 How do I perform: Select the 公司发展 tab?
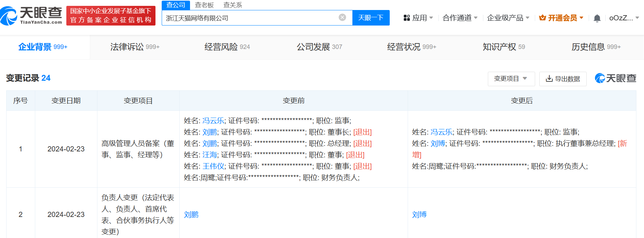[x=319, y=47]
